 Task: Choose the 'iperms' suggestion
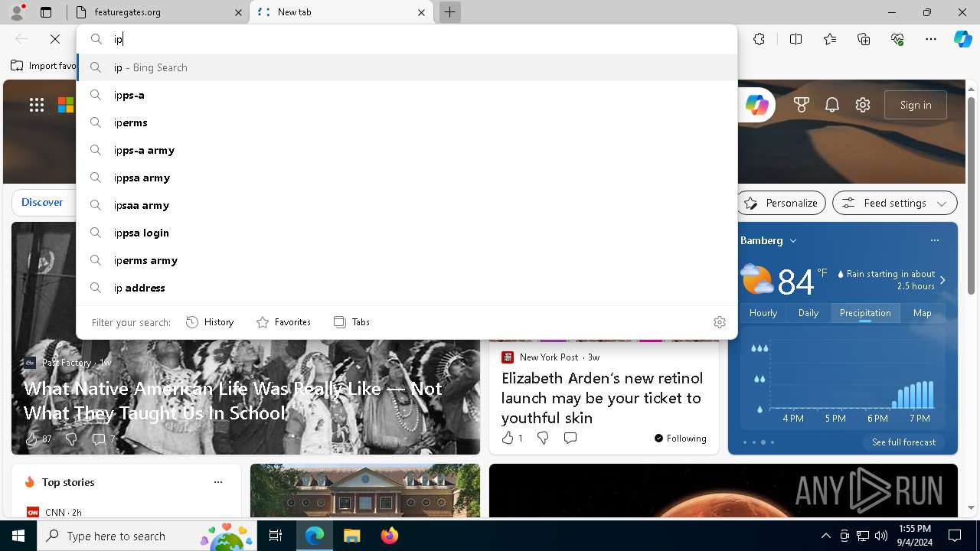407,122
